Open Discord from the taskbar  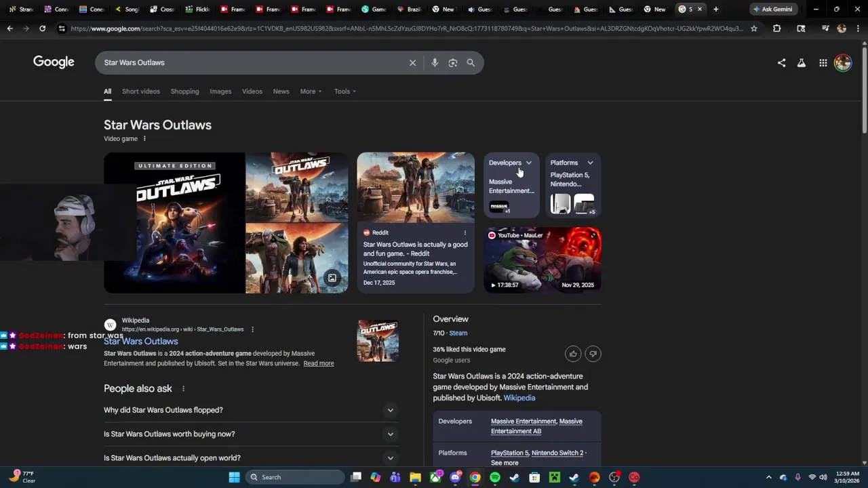[456, 477]
